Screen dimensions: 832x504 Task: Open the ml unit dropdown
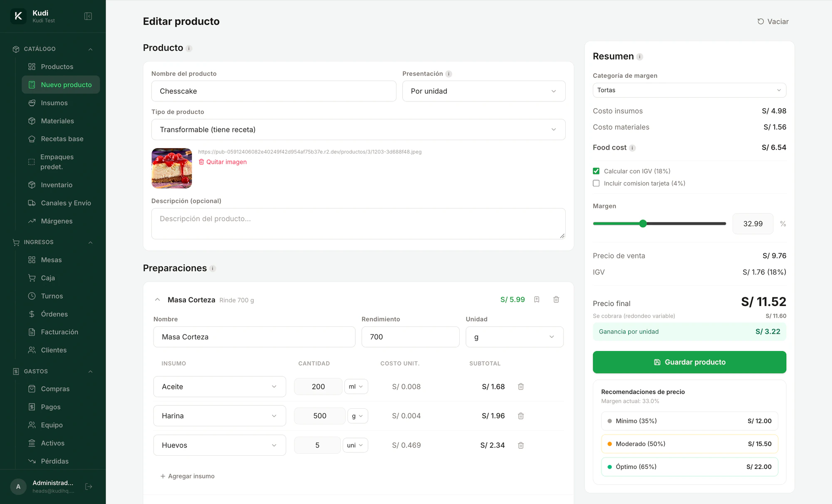(356, 387)
